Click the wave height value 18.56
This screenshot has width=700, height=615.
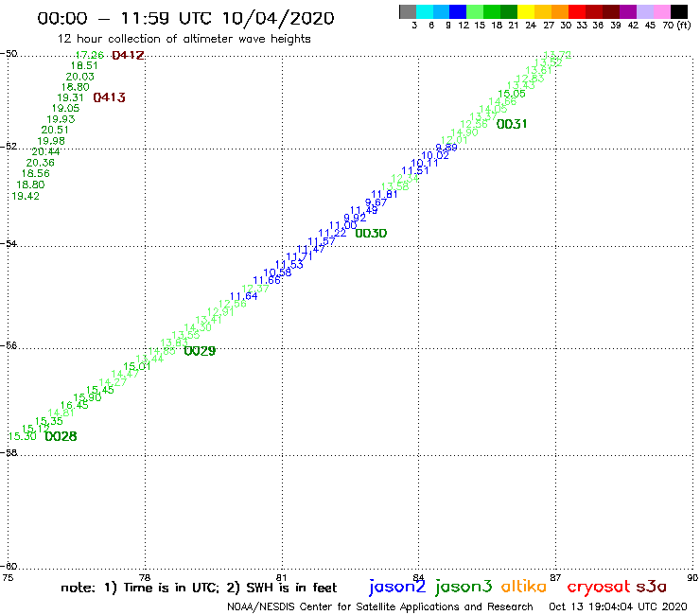coord(35,174)
